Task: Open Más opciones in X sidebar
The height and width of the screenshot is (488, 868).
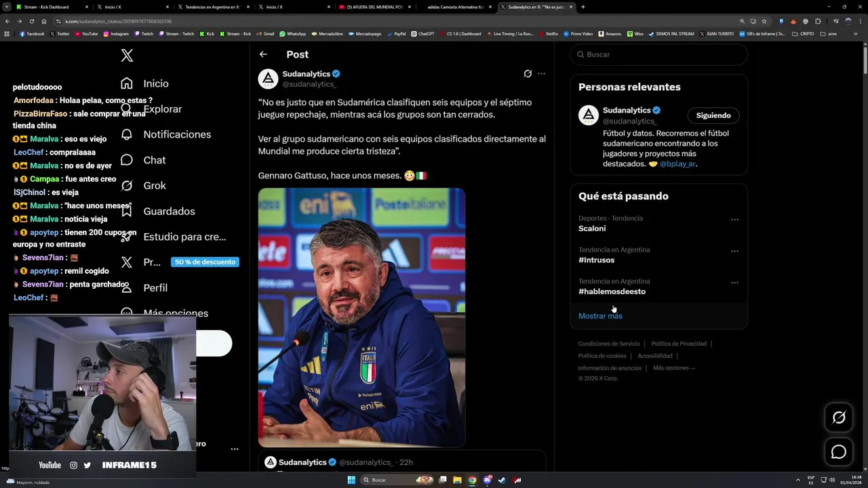Action: (x=176, y=313)
